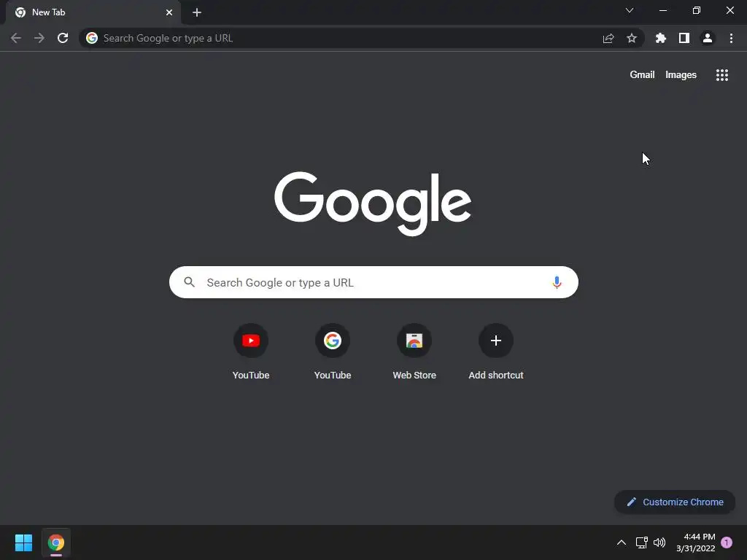Open the YouTube shortcut with Google G icon
Image resolution: width=747 pixels, height=560 pixels.
coord(333,351)
